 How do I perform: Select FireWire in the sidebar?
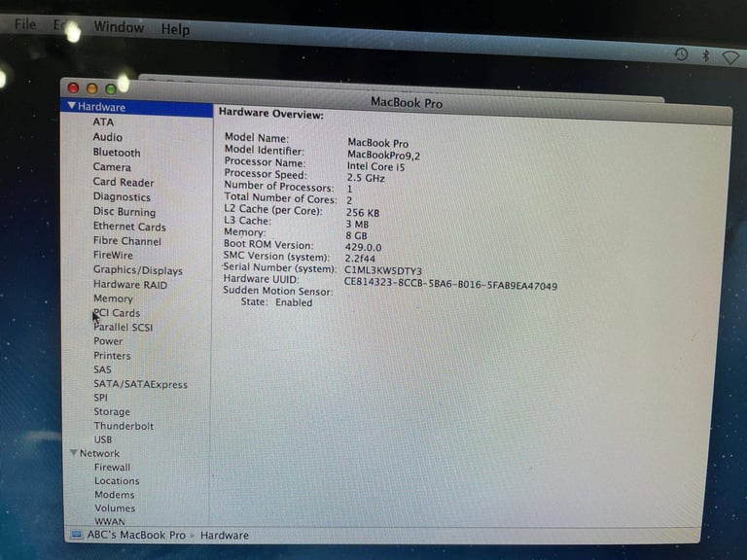pos(113,256)
